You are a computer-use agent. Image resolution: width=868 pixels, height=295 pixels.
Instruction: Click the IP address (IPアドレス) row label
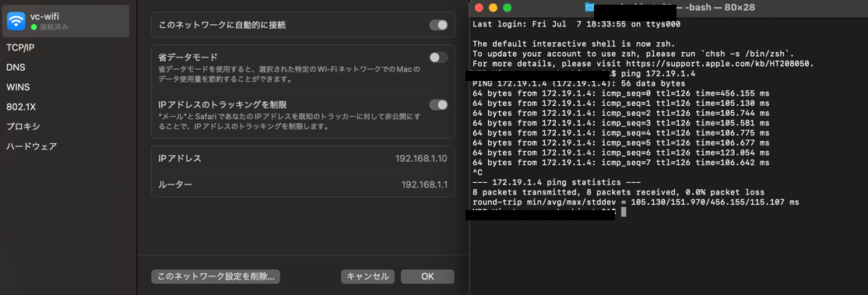tap(180, 159)
